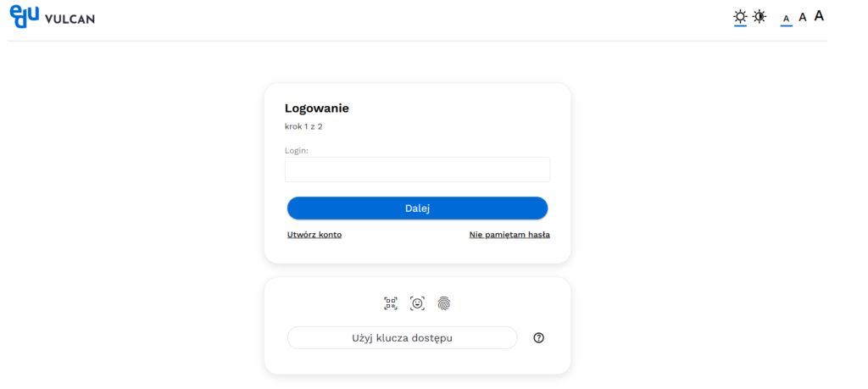Click the Logowanie heading
Viewport: 868px width, 389px height.
317,108
